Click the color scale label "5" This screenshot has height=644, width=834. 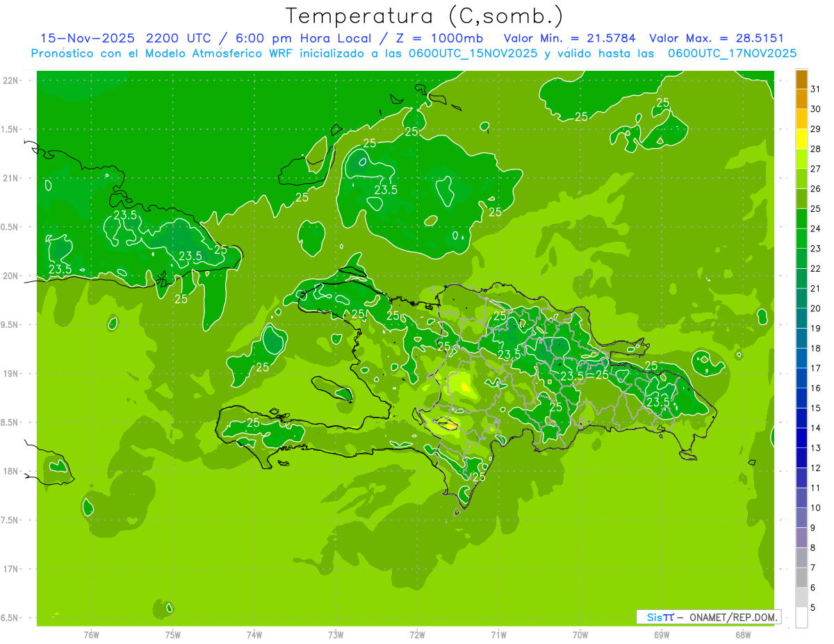tap(813, 608)
